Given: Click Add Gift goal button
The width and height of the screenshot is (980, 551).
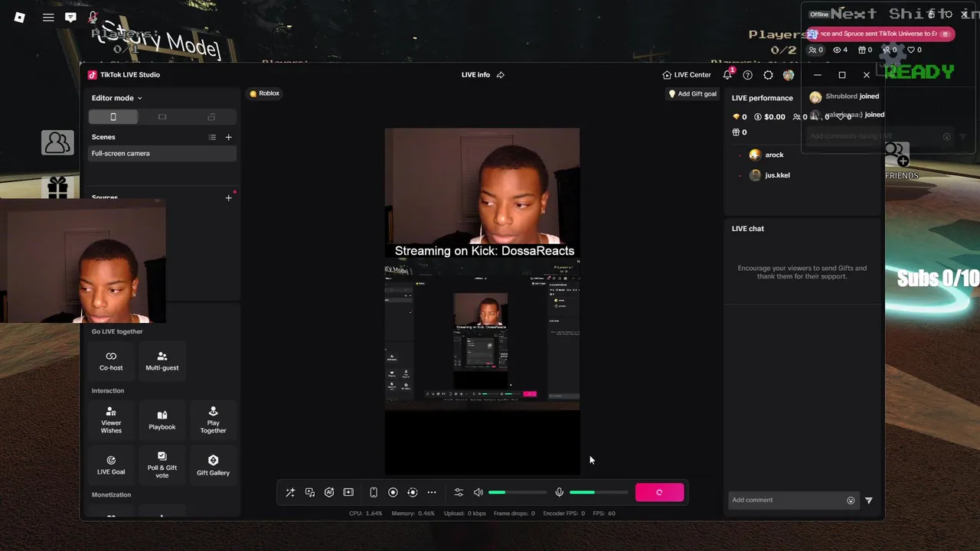Looking at the screenshot, I should 693,93.
